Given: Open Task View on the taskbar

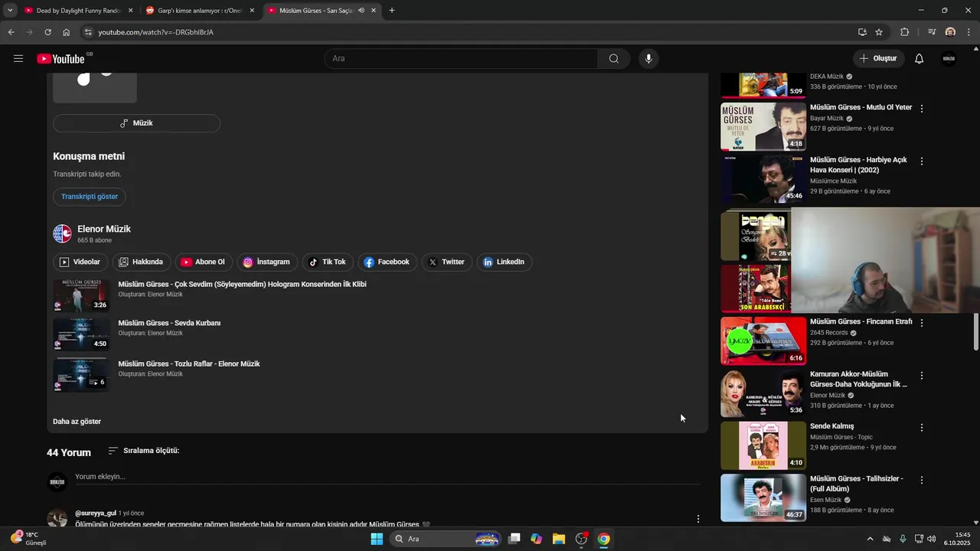Looking at the screenshot, I should 514,539.
